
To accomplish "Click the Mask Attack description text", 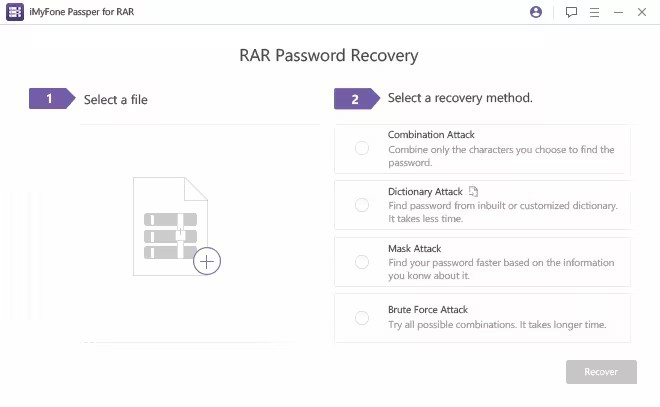I will (x=500, y=269).
